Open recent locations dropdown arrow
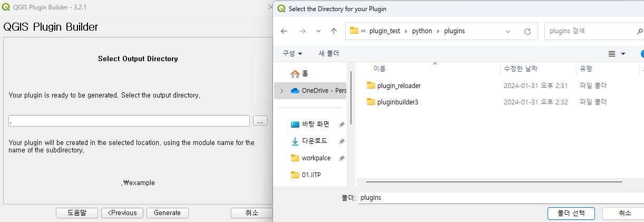The height and width of the screenshot is (222, 644). 318,31
